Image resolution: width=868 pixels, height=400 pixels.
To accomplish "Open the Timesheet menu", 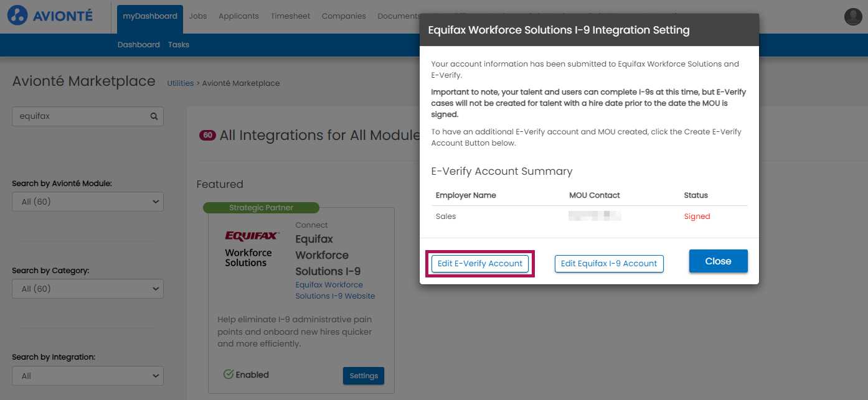I will (x=290, y=16).
